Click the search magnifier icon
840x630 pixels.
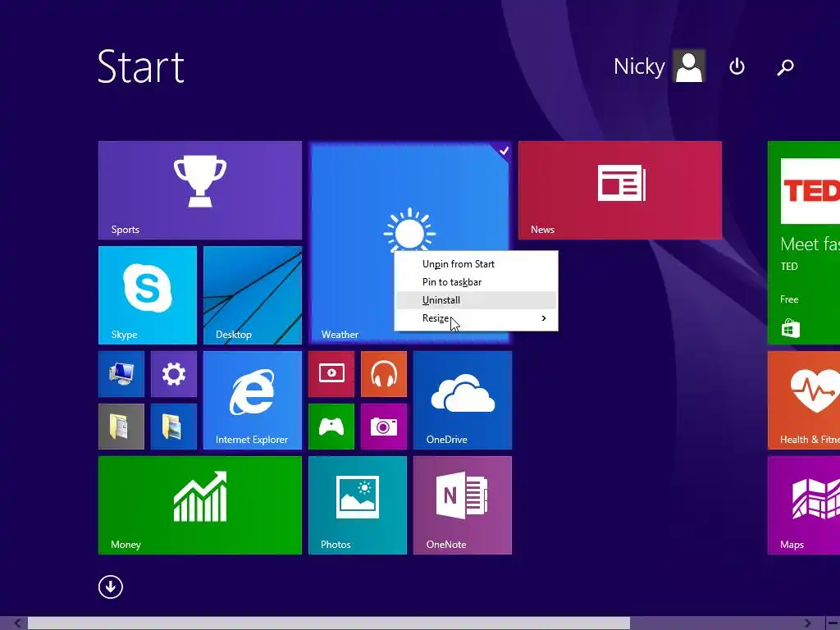click(x=785, y=67)
